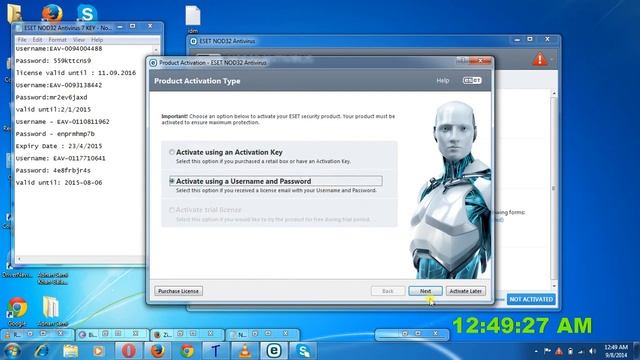Open Format menu in Notepad
This screenshot has height=360, width=640.
(x=57, y=40)
